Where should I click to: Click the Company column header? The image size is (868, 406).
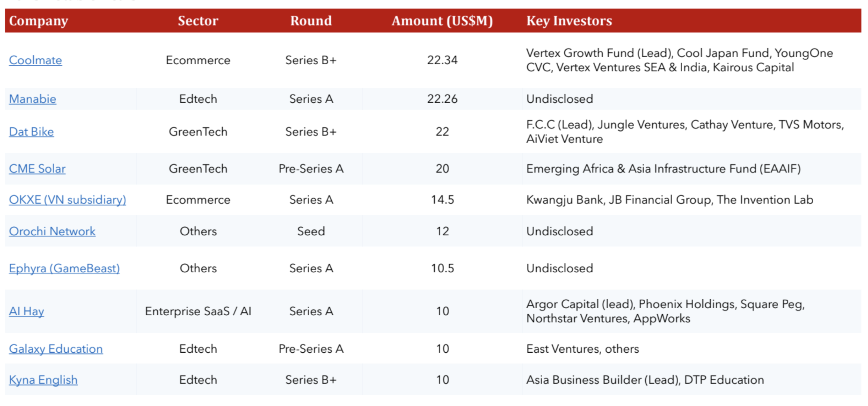click(x=38, y=21)
